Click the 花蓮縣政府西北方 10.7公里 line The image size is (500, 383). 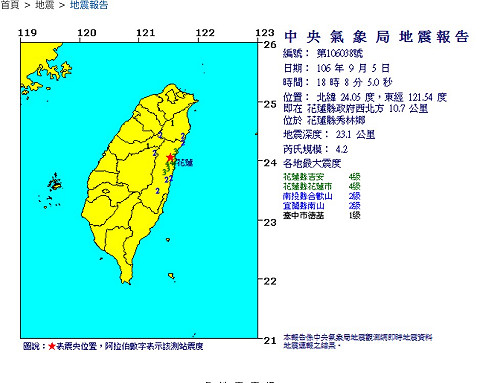point(356,108)
